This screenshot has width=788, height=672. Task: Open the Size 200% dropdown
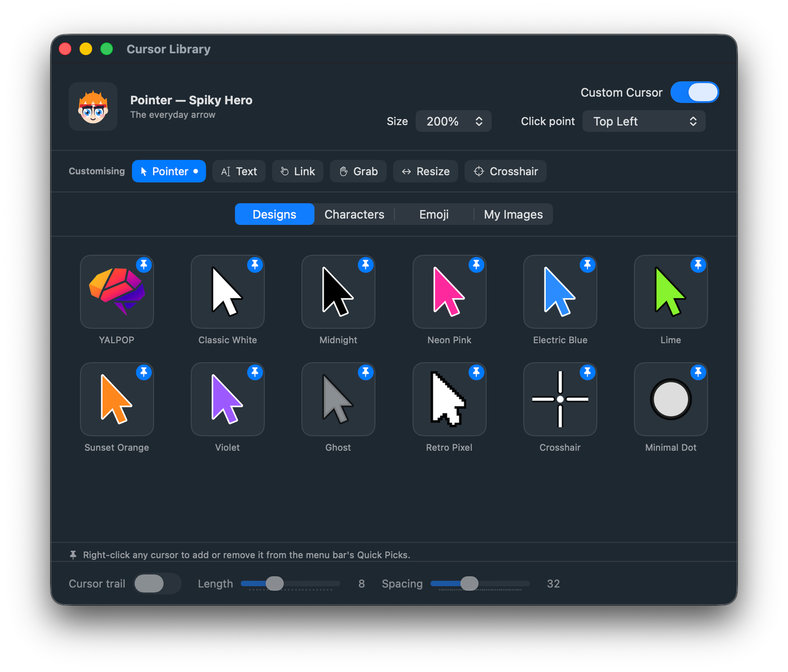click(454, 121)
